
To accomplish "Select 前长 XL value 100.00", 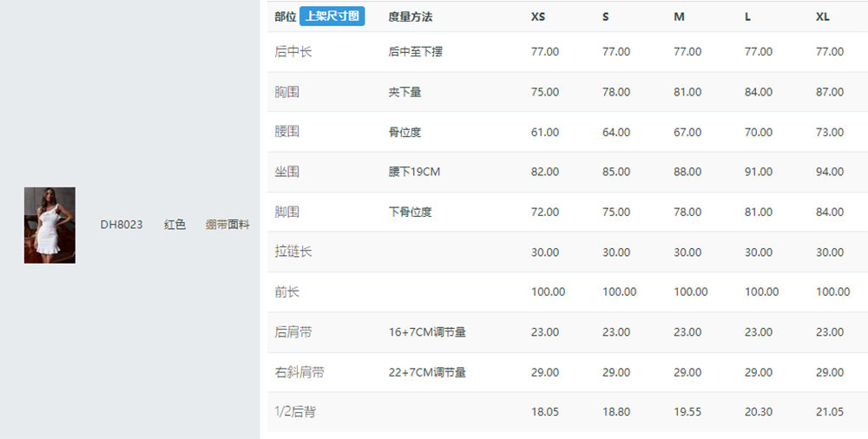I will click(x=833, y=292).
